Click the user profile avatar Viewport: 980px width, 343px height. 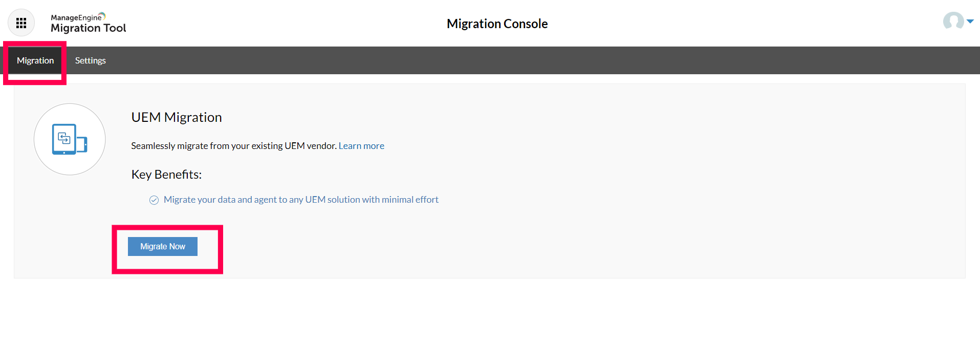[x=953, y=22]
